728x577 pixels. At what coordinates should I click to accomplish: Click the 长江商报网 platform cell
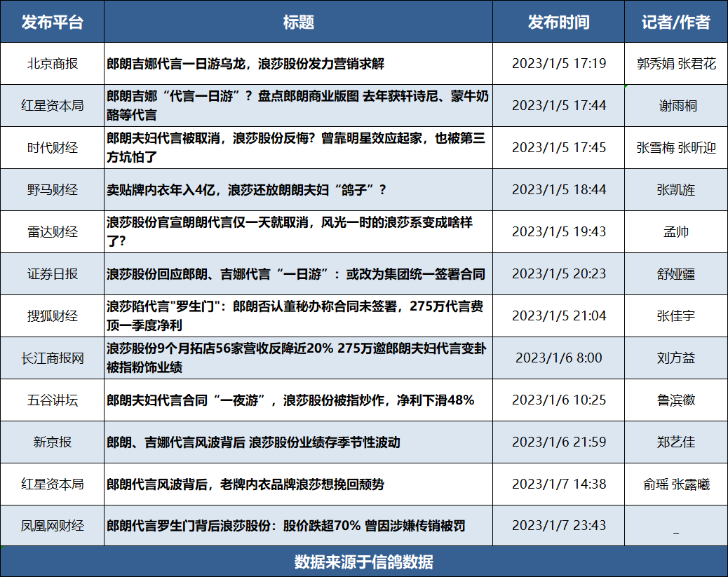pos(52,358)
